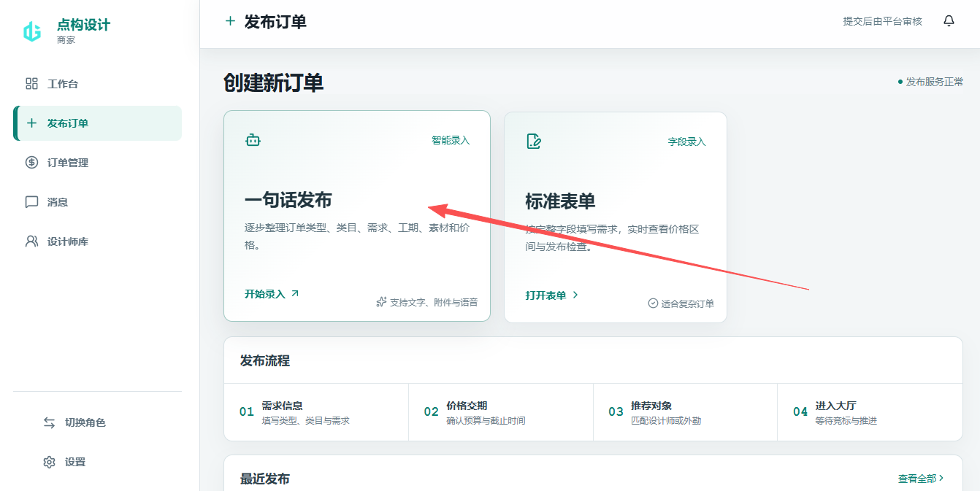Screen dimensions: 980x491
Task: Select the 发布订单 plus icon in sidebar
Action: (x=31, y=123)
